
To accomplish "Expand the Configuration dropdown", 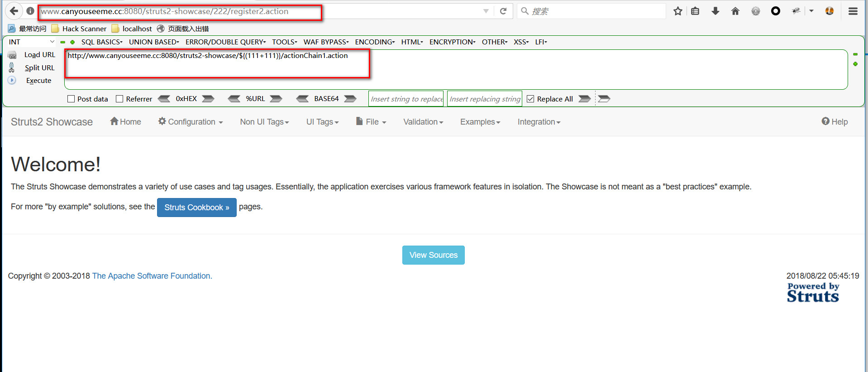I will tap(191, 121).
